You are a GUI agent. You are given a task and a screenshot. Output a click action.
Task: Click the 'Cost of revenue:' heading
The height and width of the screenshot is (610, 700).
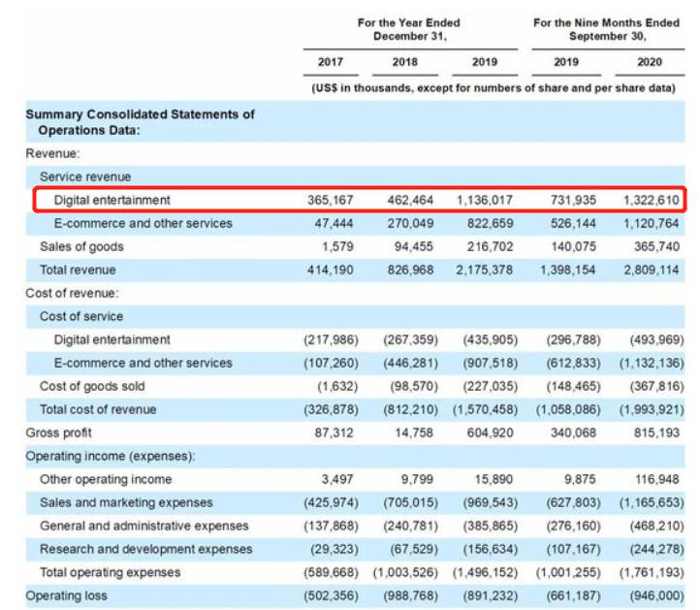click(x=72, y=293)
